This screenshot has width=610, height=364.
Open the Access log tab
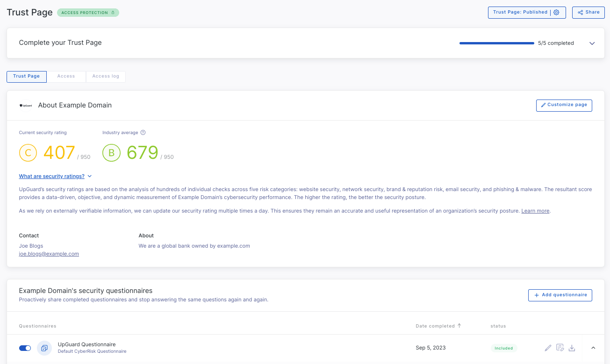pyautogui.click(x=106, y=76)
